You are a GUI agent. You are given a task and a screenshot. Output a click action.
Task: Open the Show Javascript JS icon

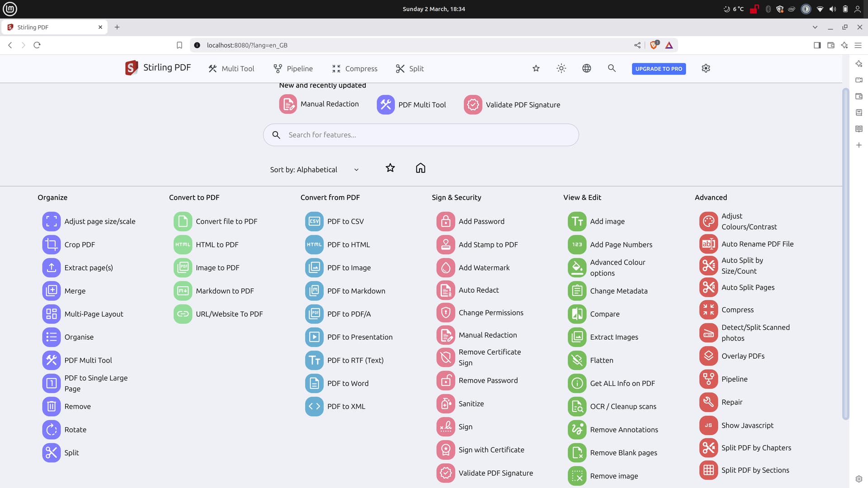(x=708, y=425)
